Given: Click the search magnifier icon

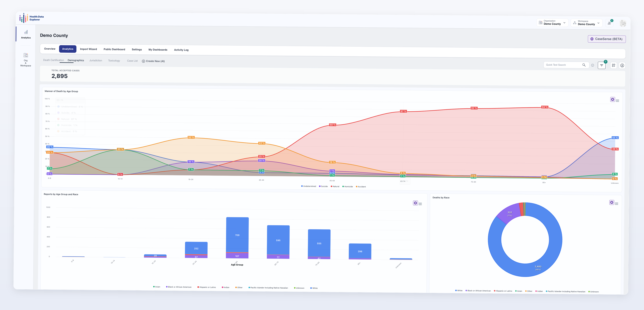Looking at the screenshot, I should click(584, 65).
